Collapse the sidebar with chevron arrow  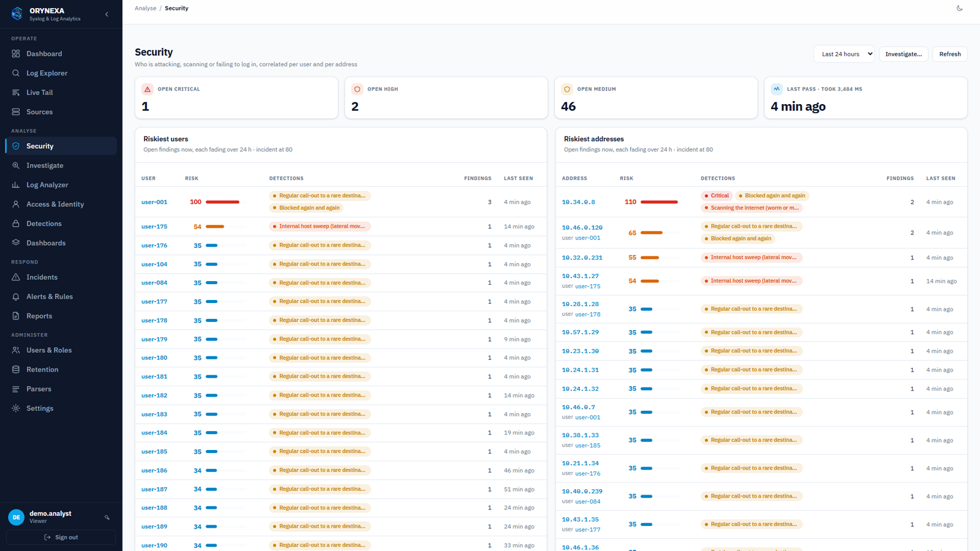click(x=107, y=14)
